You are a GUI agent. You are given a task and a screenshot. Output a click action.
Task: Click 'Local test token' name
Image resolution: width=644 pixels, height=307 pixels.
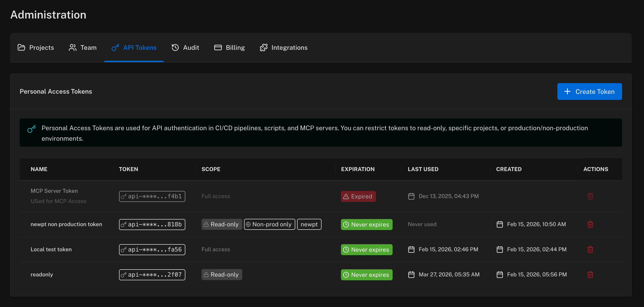[51, 249]
